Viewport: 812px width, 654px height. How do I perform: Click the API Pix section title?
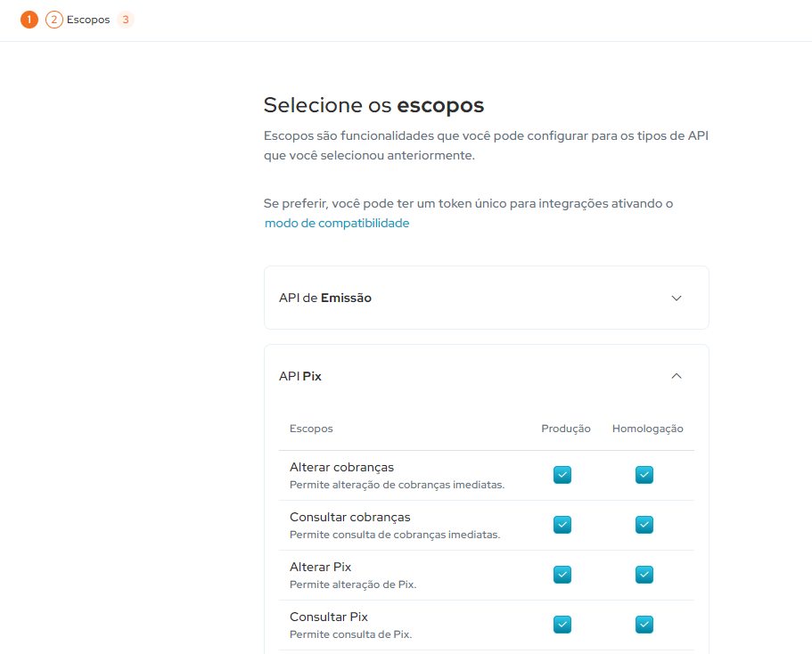[300, 376]
